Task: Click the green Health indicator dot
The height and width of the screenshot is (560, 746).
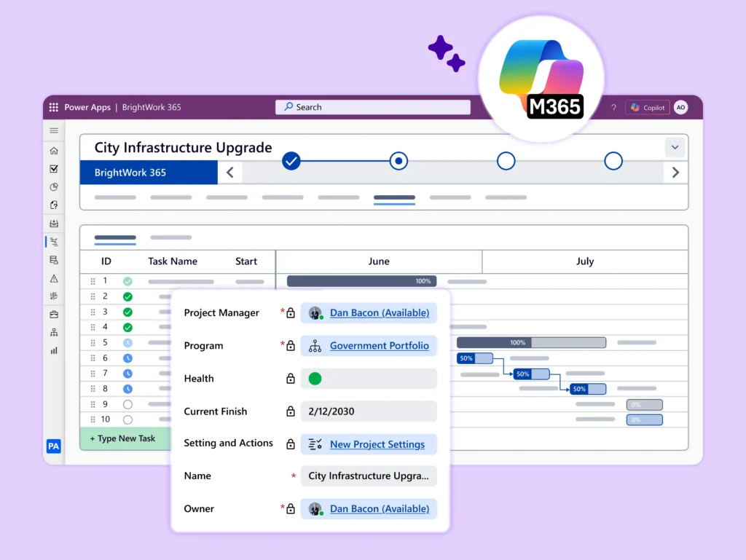Action: click(x=315, y=379)
